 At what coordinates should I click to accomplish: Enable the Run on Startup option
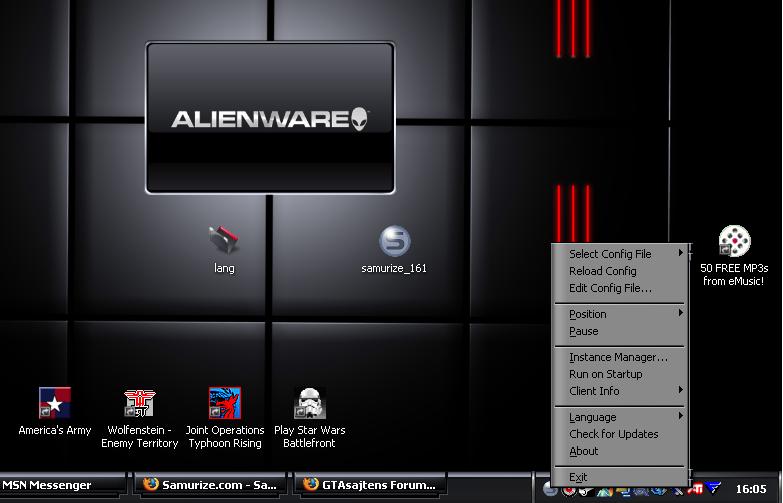coord(606,374)
